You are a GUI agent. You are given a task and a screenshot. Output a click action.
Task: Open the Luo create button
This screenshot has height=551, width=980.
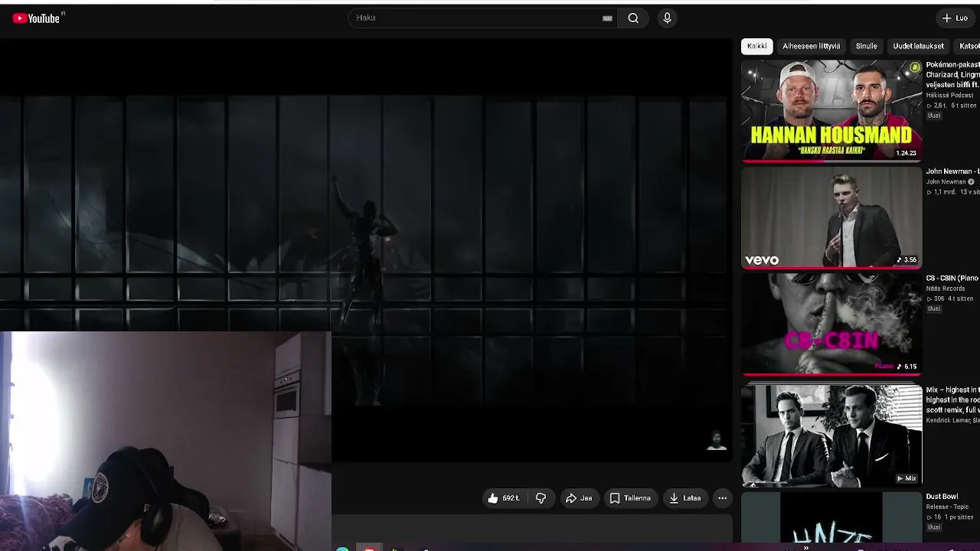(x=955, y=18)
